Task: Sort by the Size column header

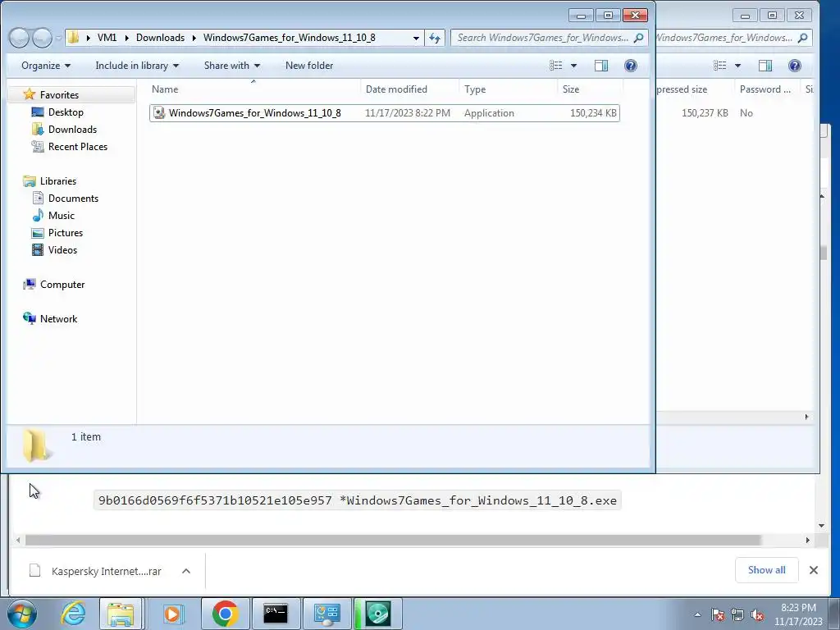Action: point(590,89)
